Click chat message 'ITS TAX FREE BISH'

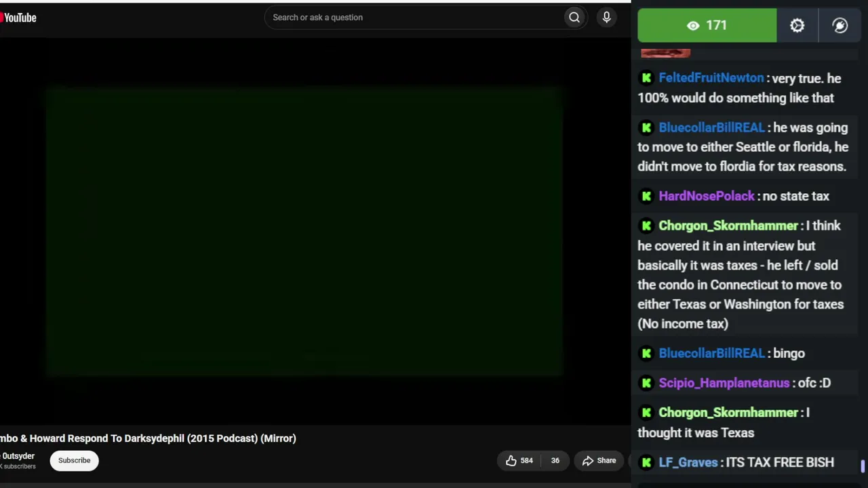coord(781,462)
